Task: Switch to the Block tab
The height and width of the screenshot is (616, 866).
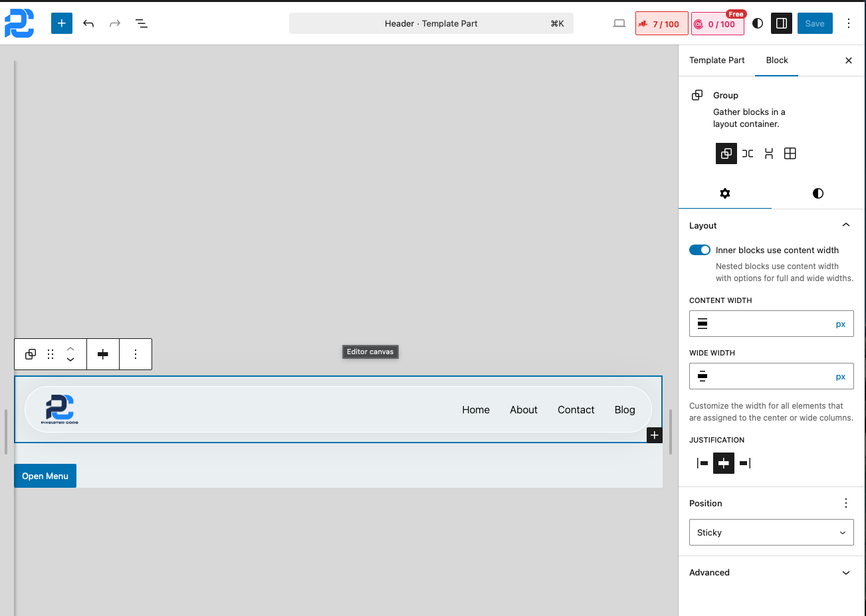Action: click(x=777, y=60)
